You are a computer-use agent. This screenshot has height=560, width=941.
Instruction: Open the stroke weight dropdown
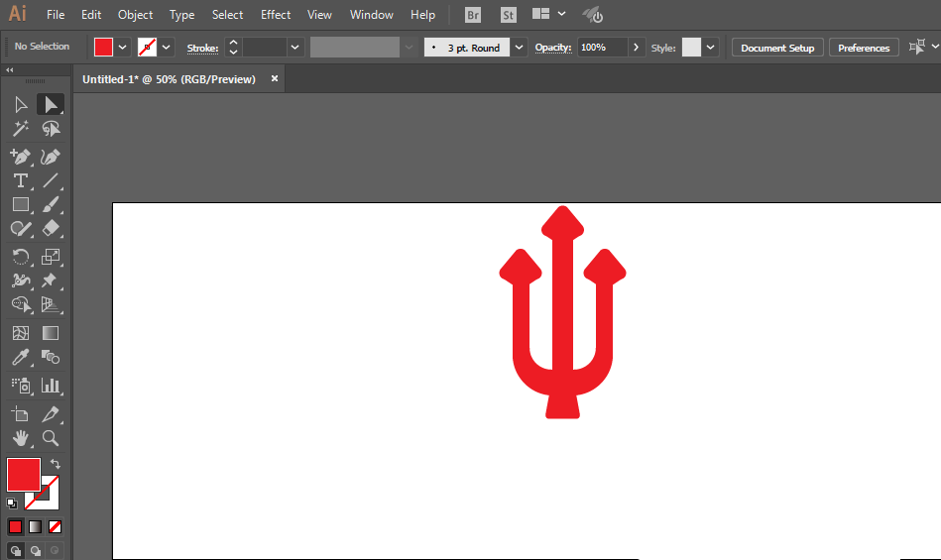(294, 48)
